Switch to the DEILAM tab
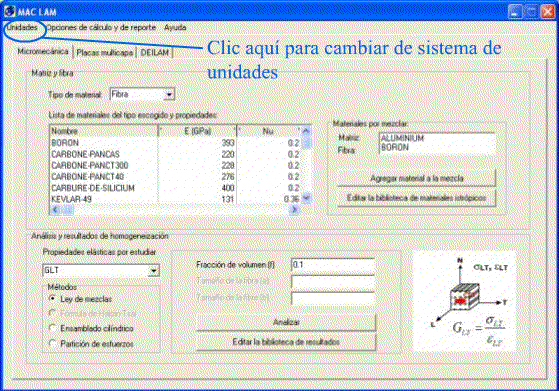This screenshot has width=559, height=391. click(x=154, y=53)
